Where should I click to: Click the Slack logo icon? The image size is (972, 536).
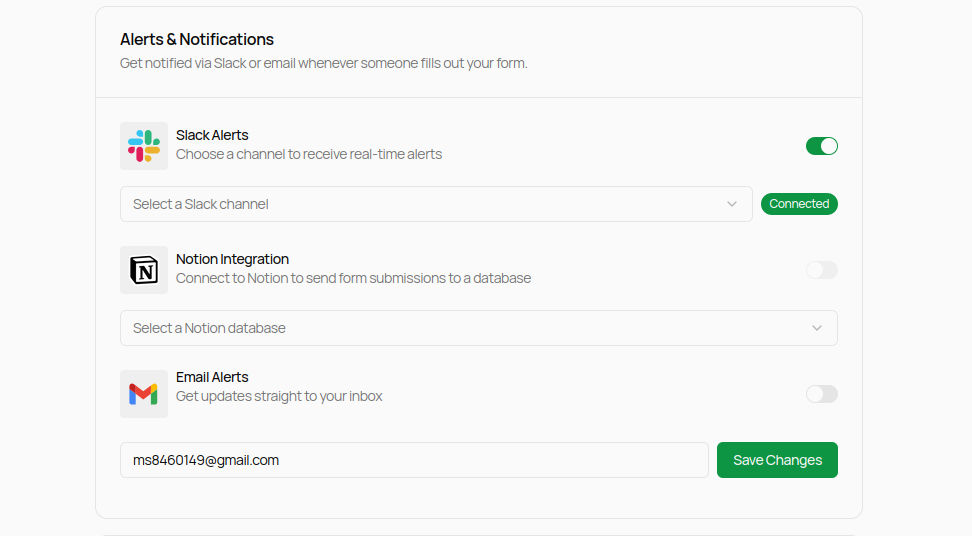pos(144,146)
